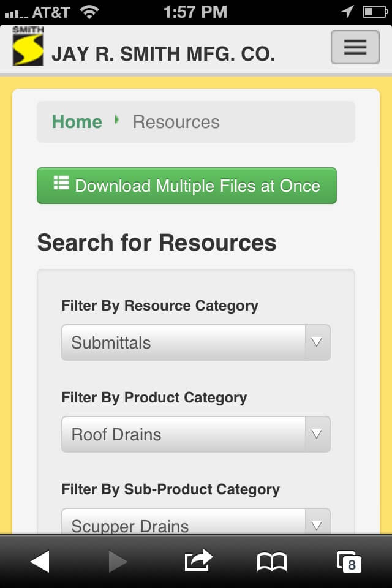Open the hamburger navigation menu

point(355,47)
